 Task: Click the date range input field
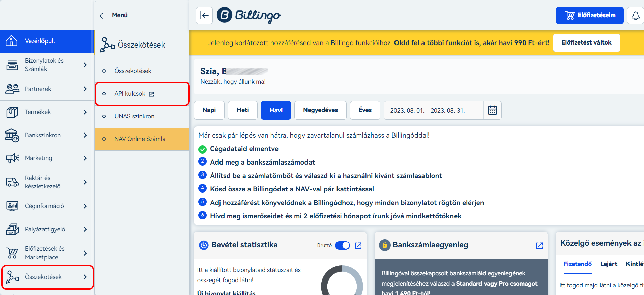(434, 110)
